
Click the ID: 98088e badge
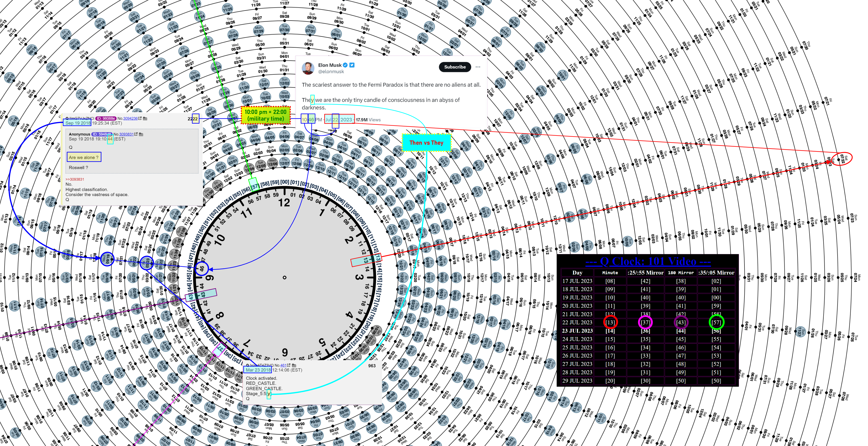[x=106, y=118]
